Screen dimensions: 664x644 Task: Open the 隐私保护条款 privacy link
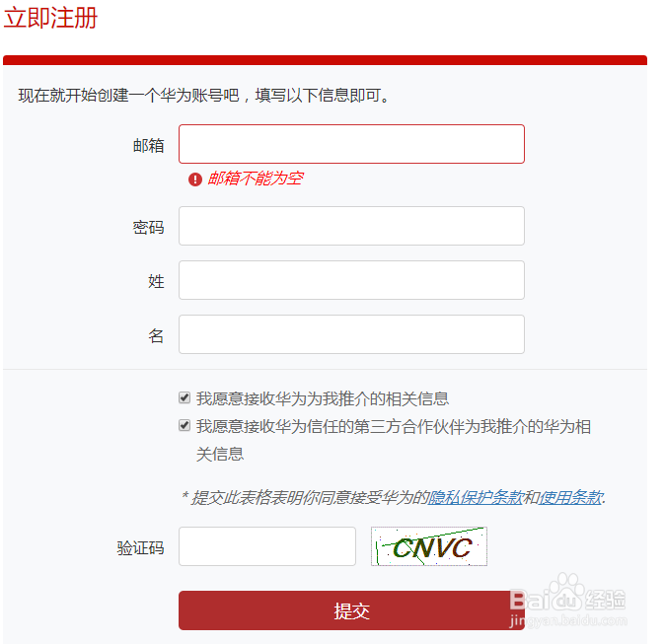[x=476, y=497]
